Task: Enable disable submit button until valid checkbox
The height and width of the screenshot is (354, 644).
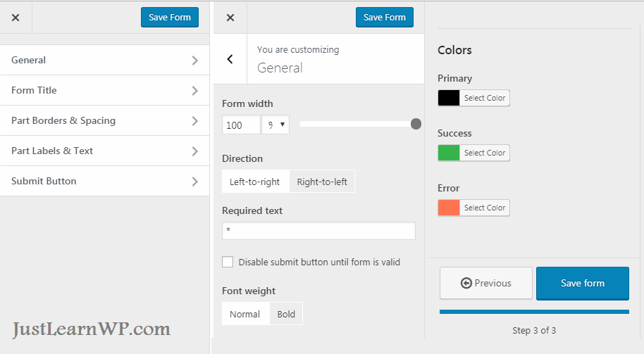Action: 228,262
